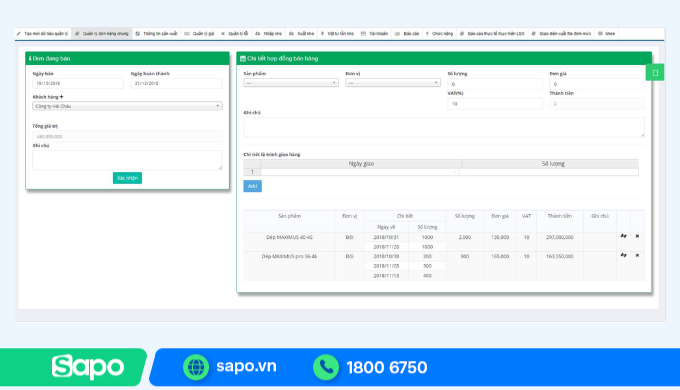The width and height of the screenshot is (680, 390).
Task: Open the 'More' tab menu
Action: tap(606, 33)
